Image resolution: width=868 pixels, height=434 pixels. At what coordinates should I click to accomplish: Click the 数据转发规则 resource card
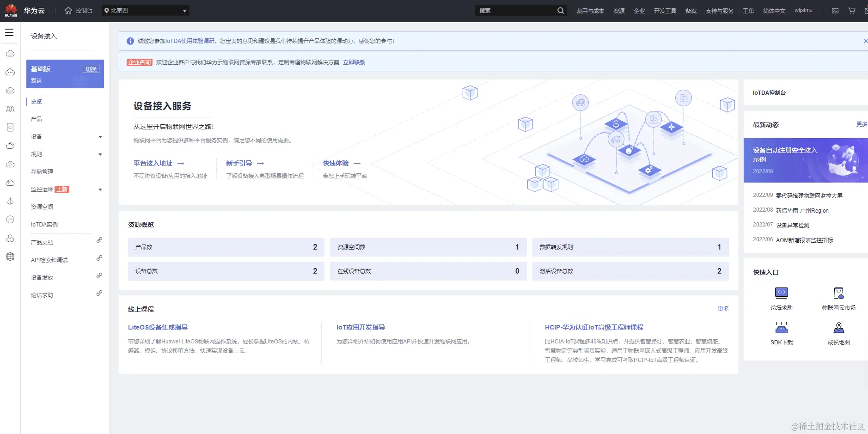click(630, 247)
